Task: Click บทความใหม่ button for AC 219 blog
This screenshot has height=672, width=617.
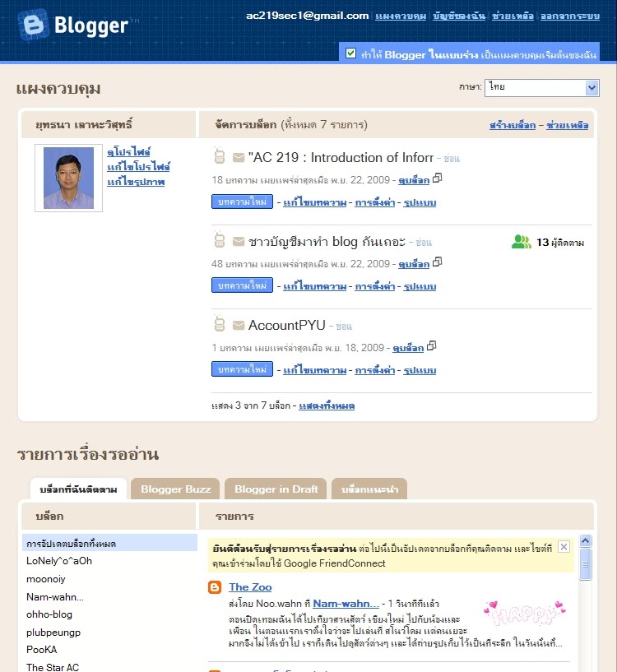Action: point(242,202)
